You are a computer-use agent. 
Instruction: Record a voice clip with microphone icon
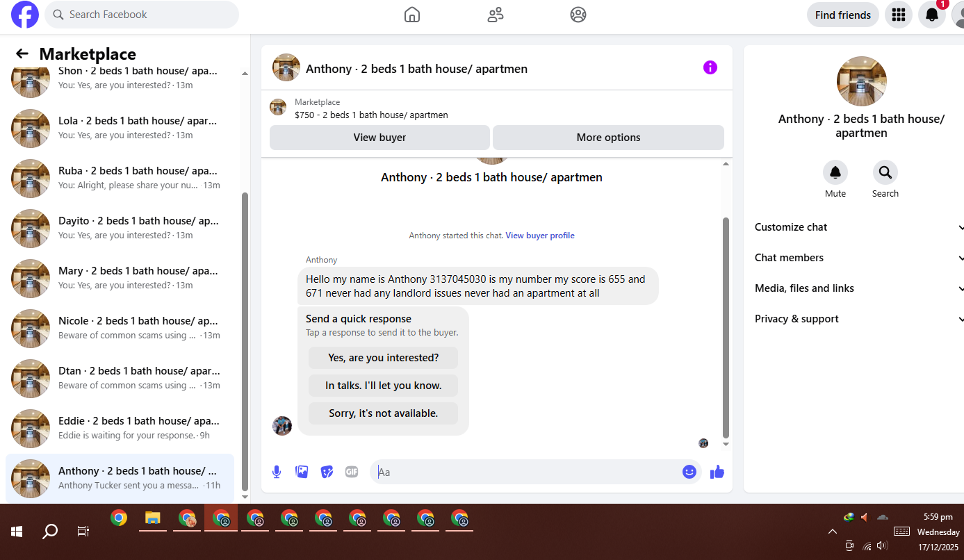pyautogui.click(x=277, y=472)
